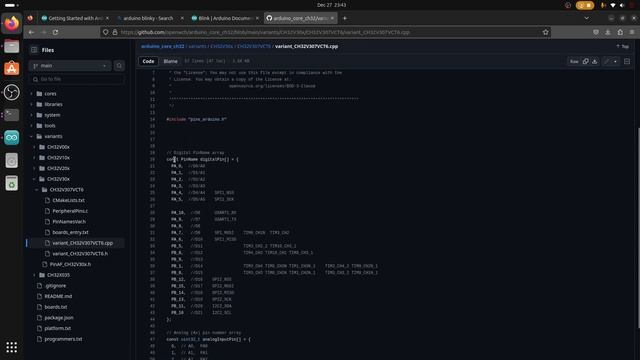Viewport: 640px width, 360px height.
Task: Open CH32X035 folder in tree
Action: click(58, 275)
